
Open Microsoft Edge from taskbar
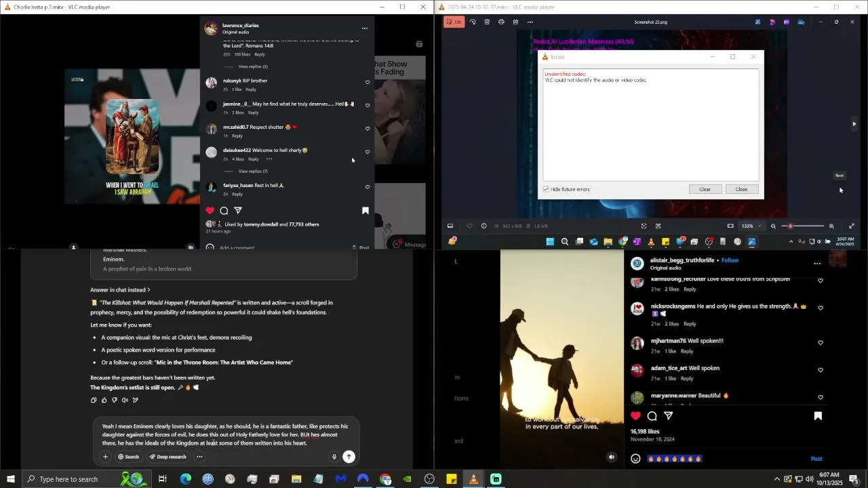coord(185,479)
